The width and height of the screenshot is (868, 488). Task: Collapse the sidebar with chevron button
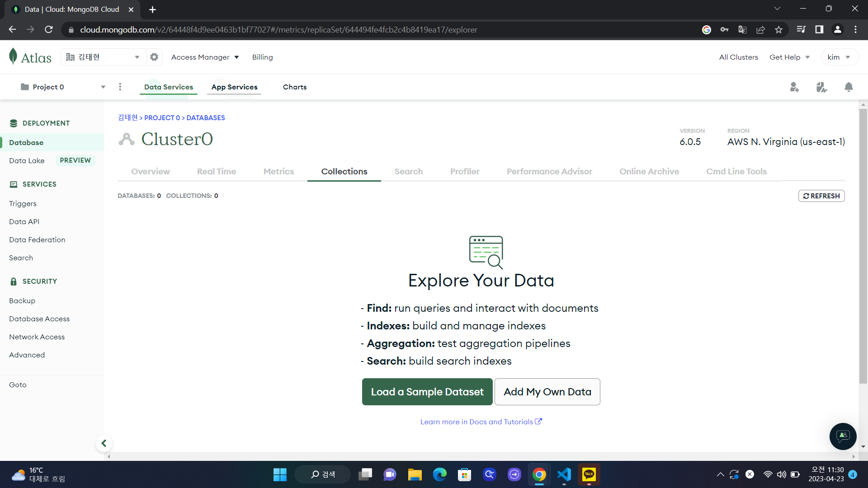tap(104, 443)
